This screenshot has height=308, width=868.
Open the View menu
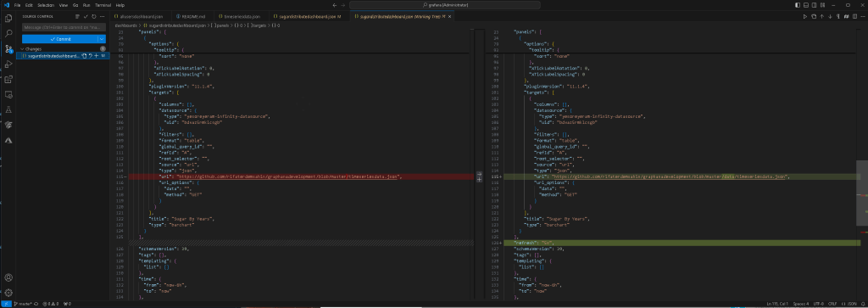(x=63, y=5)
